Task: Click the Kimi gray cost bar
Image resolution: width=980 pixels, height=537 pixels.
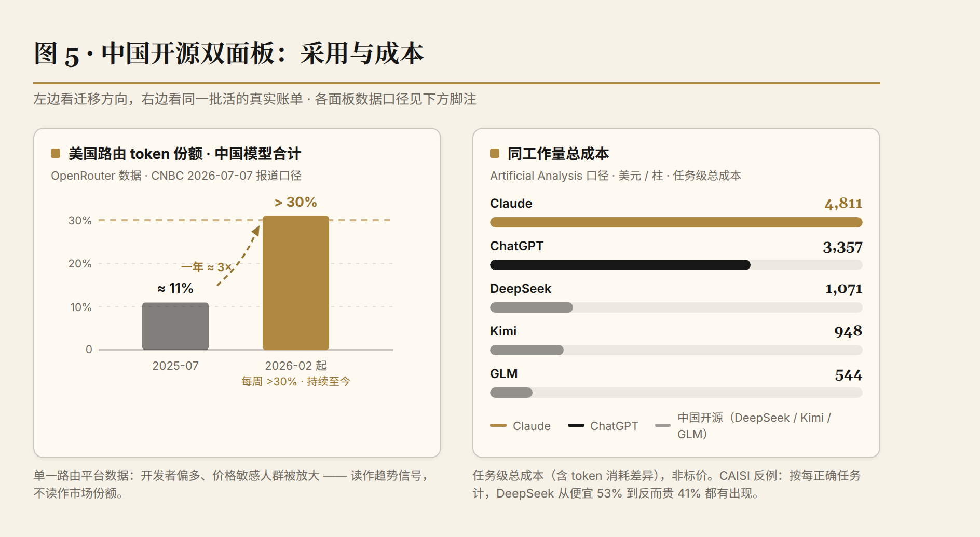Action: pos(527,350)
